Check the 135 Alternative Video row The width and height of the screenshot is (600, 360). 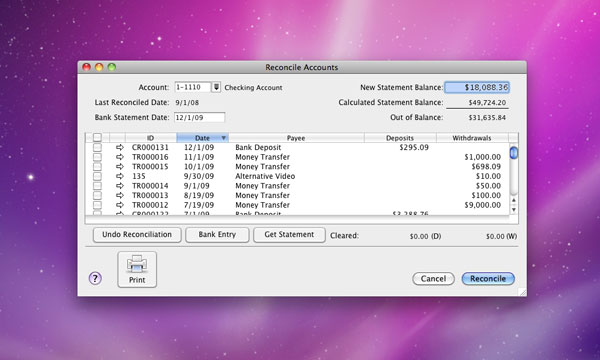click(x=98, y=176)
